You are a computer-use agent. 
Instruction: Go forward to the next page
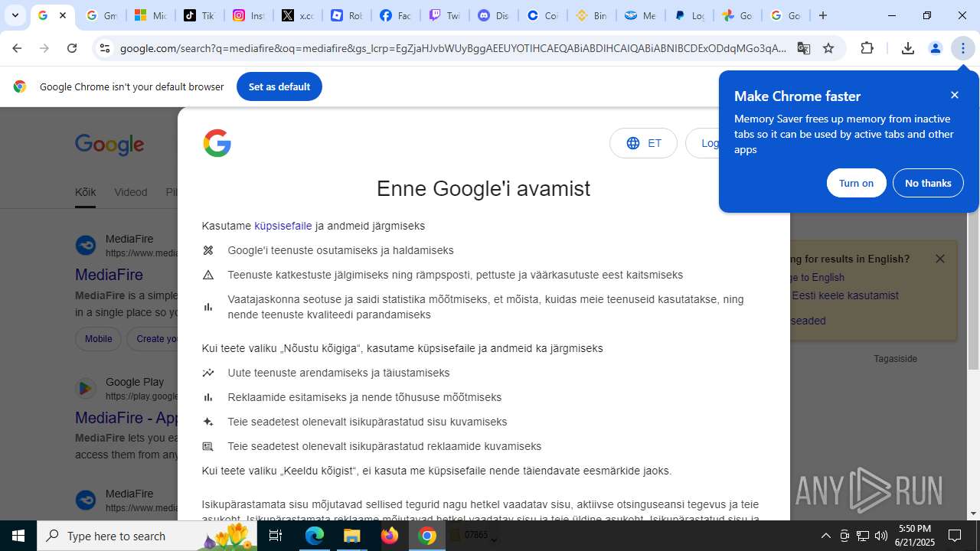pyautogui.click(x=44, y=48)
